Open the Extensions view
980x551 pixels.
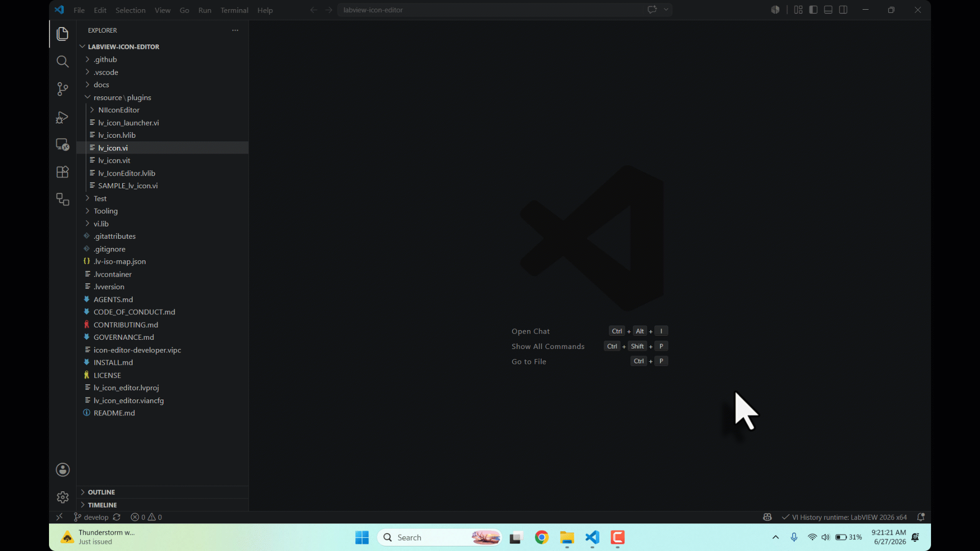[x=62, y=172]
